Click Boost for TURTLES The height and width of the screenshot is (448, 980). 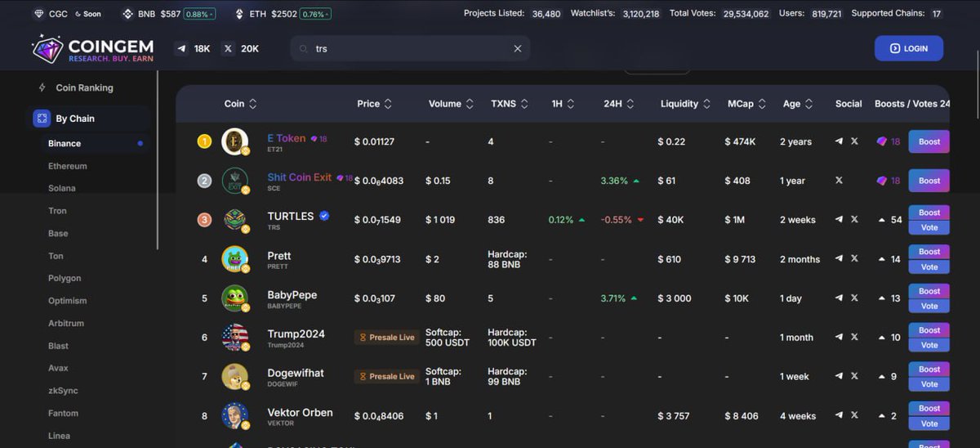(x=929, y=213)
